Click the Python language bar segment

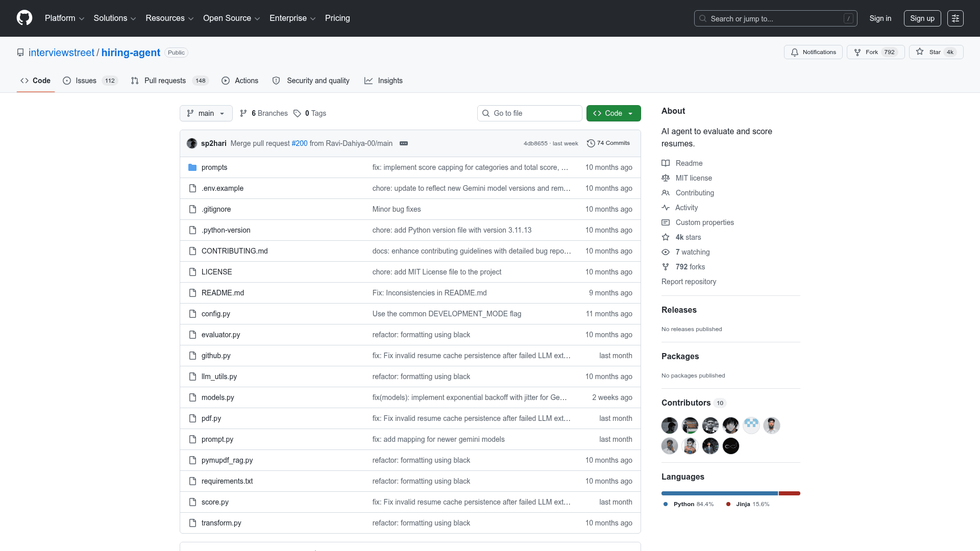click(x=720, y=493)
